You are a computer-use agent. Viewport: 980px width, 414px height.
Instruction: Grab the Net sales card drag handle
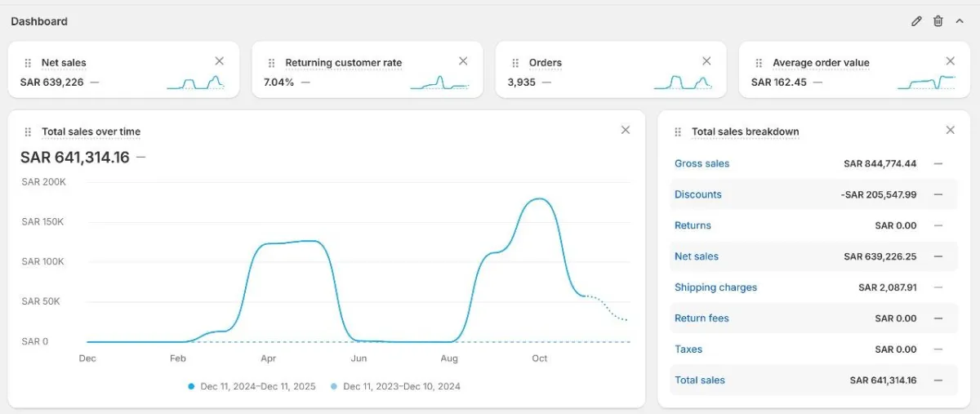tap(28, 63)
